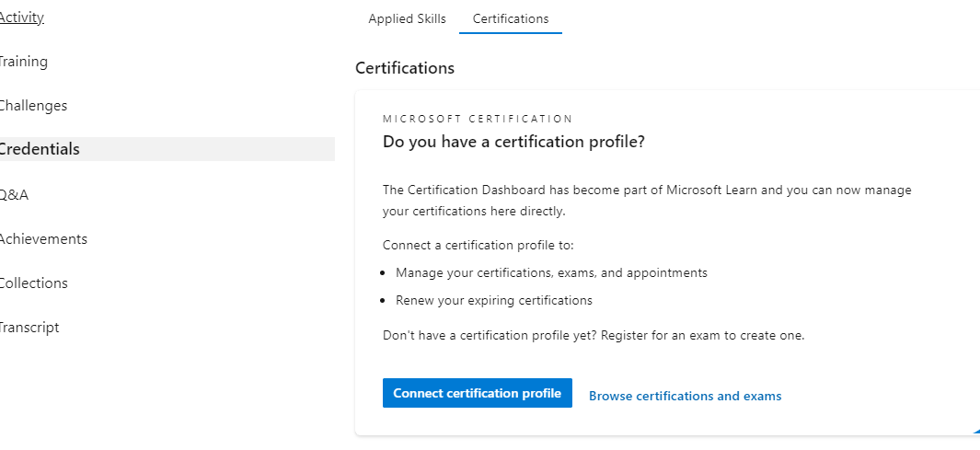Switch to the Applied Skills tab

pos(407,18)
